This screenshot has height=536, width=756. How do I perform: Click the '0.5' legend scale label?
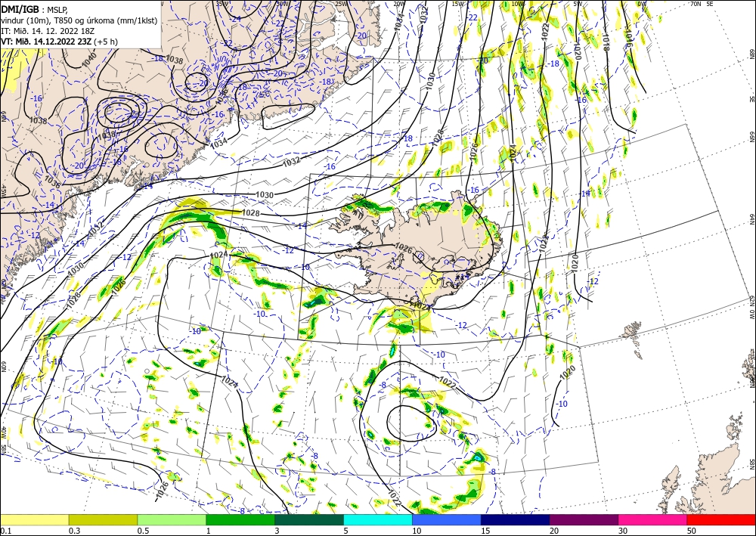coord(143,531)
